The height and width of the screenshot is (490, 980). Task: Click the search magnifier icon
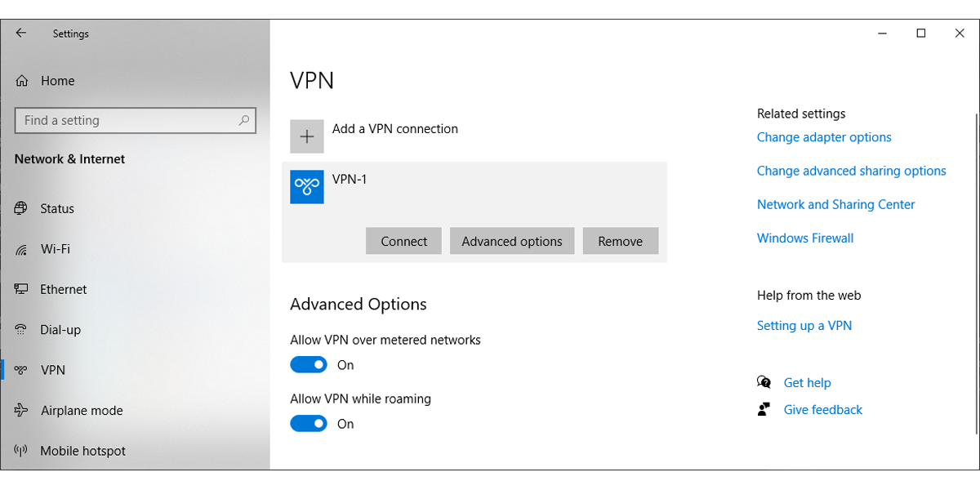click(243, 120)
